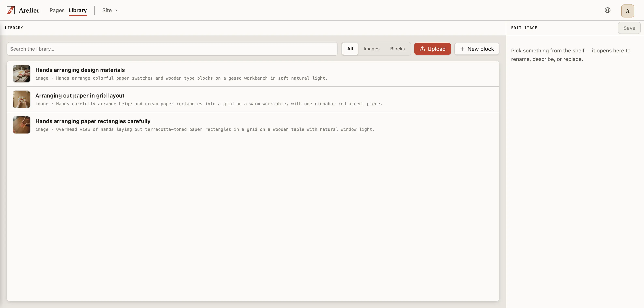
Task: Open thumbnail of Hands arranging paper rectangles carefully
Action: [22, 125]
